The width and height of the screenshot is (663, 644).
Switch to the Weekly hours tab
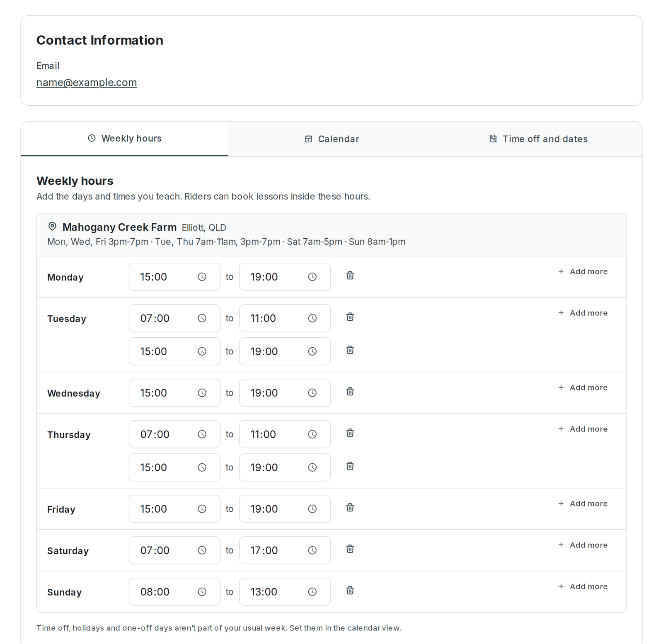(124, 138)
